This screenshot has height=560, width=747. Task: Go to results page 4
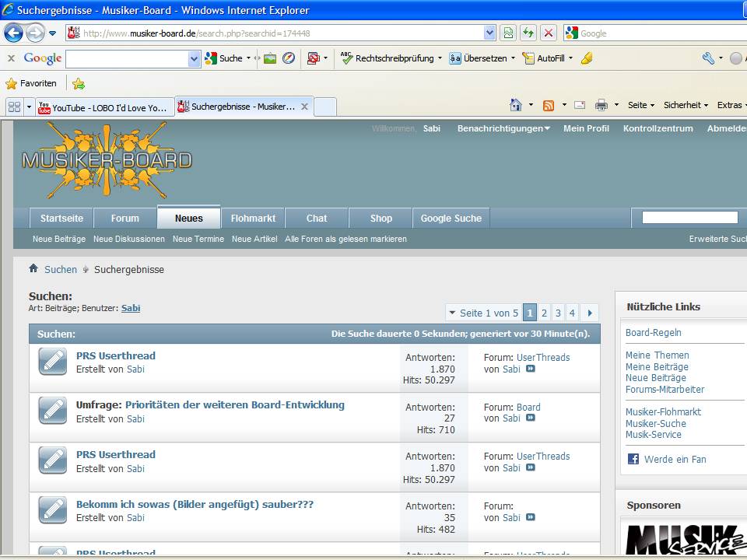pos(572,313)
